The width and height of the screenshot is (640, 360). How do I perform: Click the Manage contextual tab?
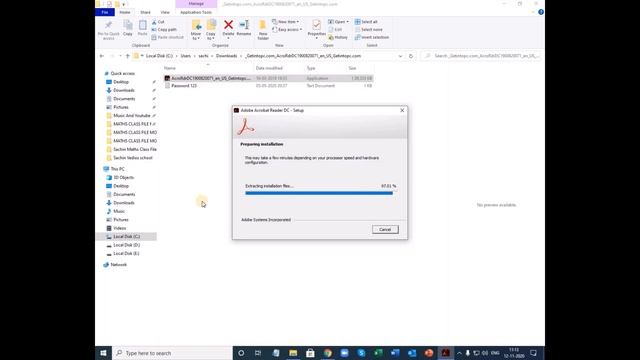[196, 4]
